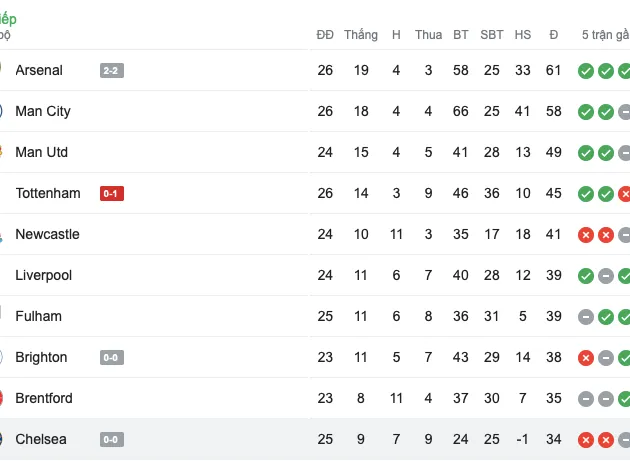Click the SBT column header

pos(492,35)
